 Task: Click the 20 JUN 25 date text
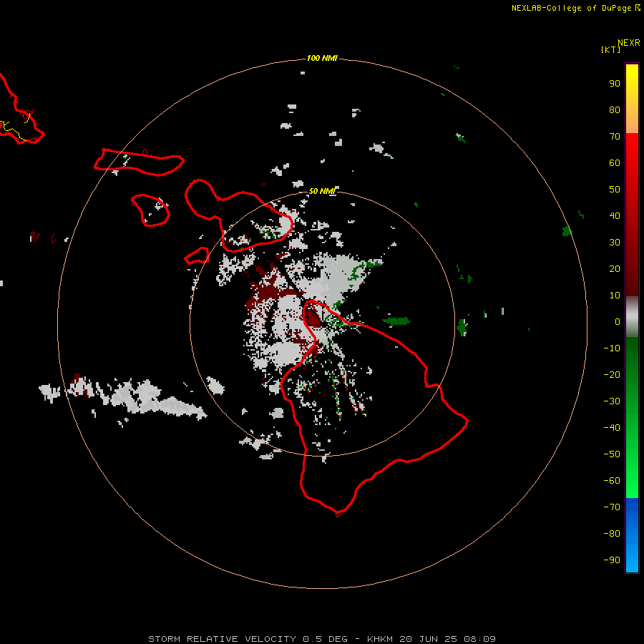(429, 639)
